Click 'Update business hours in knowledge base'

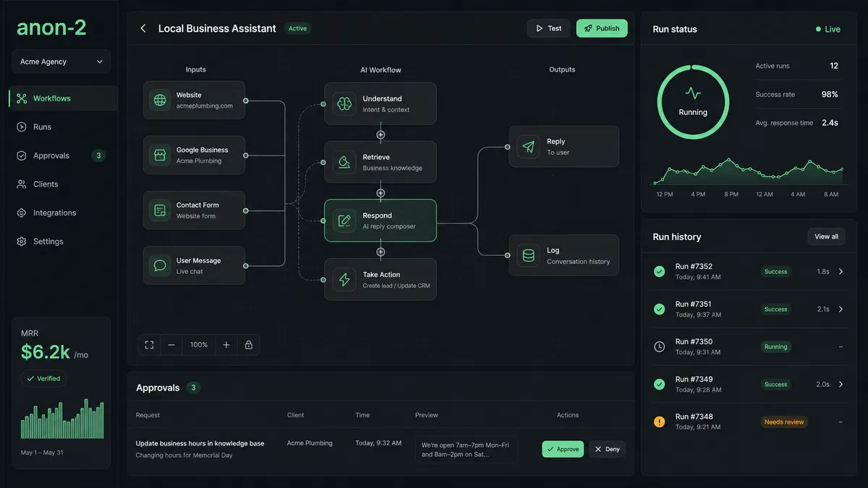200,443
